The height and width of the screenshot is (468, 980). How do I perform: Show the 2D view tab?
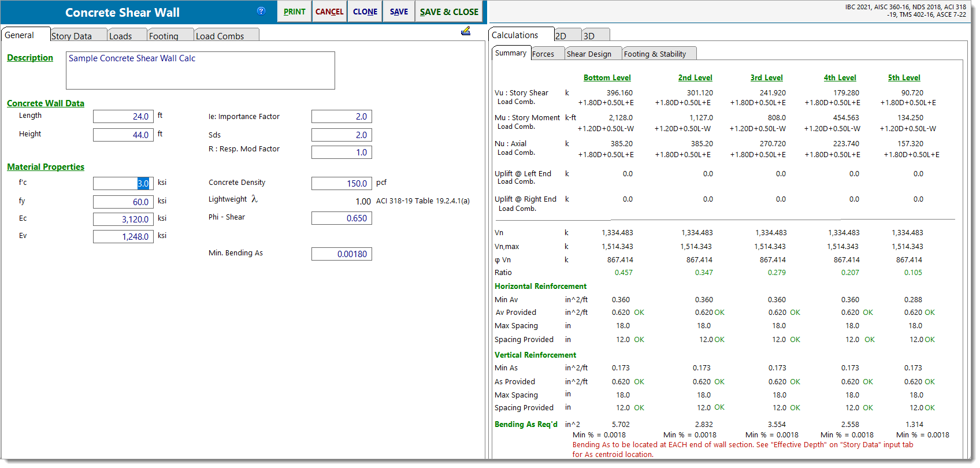point(561,36)
